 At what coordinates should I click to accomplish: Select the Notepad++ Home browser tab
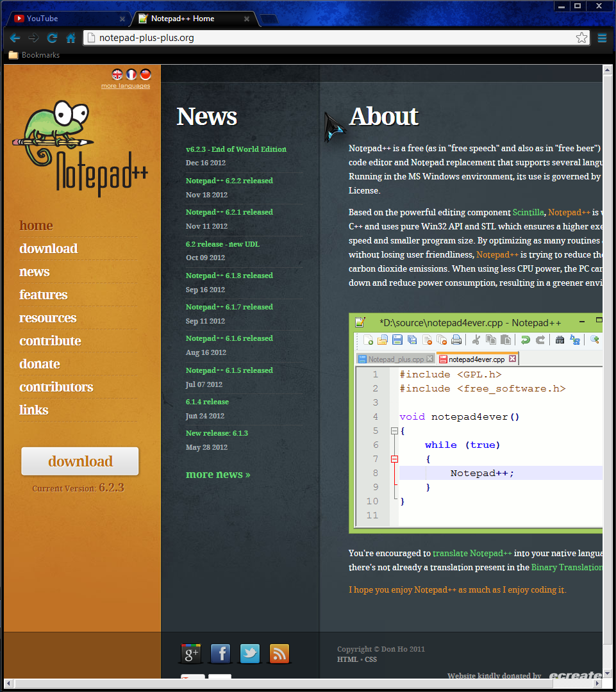pyautogui.click(x=194, y=19)
